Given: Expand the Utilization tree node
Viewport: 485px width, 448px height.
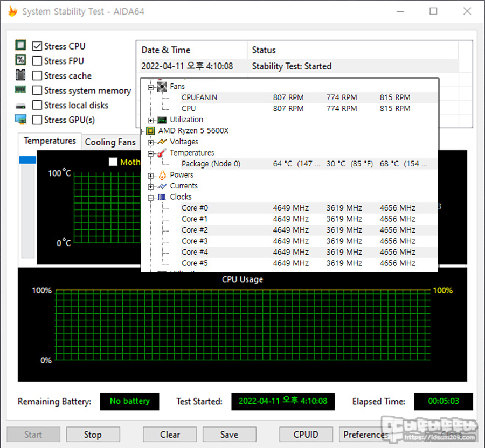Looking at the screenshot, I should coord(151,120).
